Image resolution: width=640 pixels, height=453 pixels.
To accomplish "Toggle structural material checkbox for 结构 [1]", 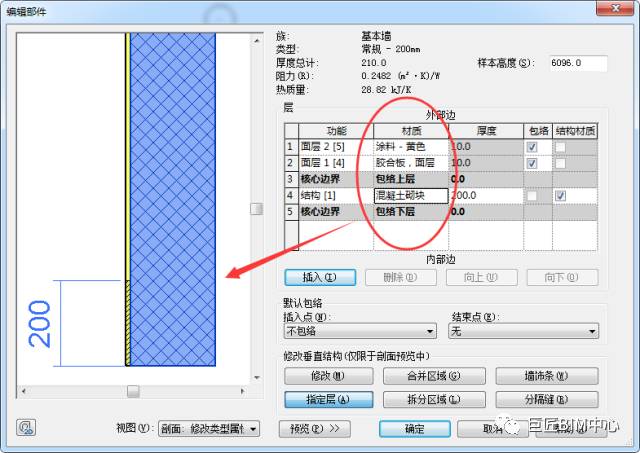I will (560, 196).
